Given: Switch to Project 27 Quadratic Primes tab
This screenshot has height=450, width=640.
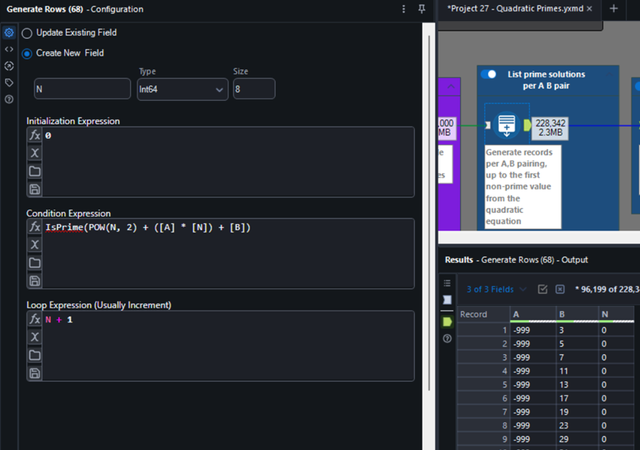Looking at the screenshot, I should pos(515,9).
